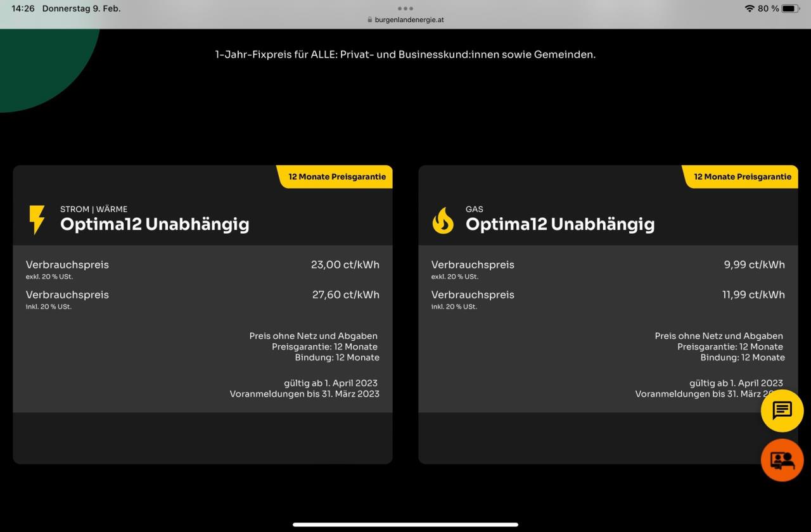
Task: Select the 27,60 ct/kWh price
Action: (x=345, y=294)
